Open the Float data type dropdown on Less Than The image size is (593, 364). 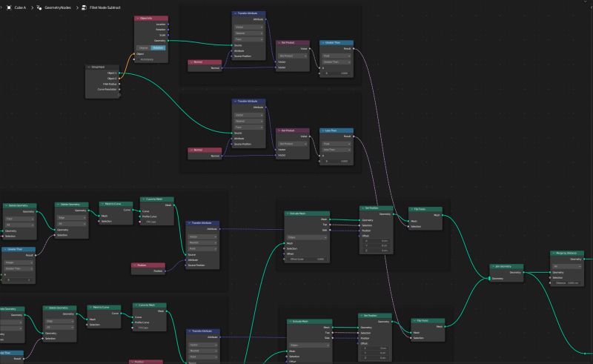[337, 144]
